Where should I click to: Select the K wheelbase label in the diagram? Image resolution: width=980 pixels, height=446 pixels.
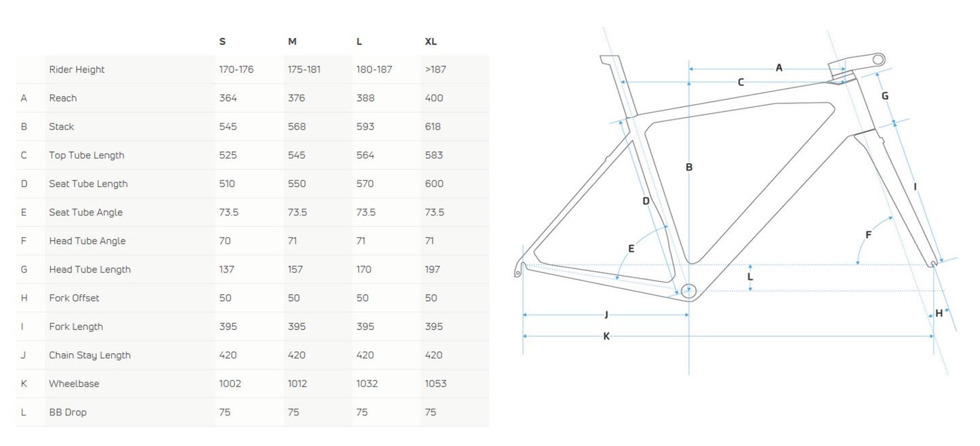pos(606,336)
